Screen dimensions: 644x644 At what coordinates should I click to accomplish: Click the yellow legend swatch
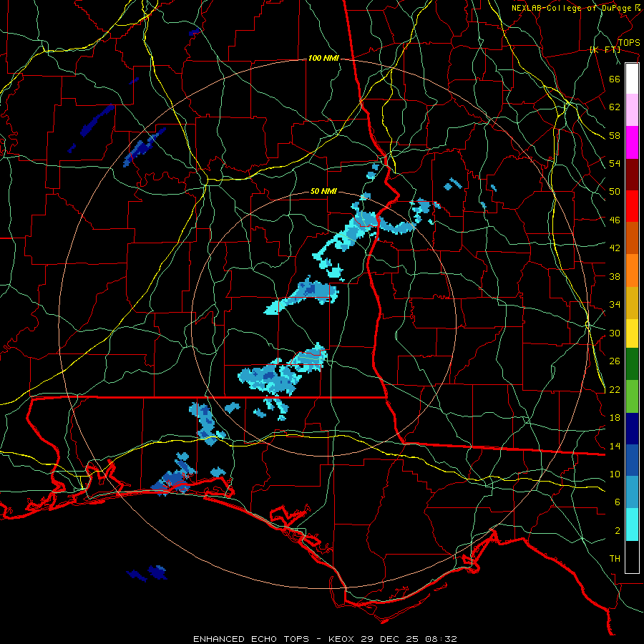[x=632, y=333]
